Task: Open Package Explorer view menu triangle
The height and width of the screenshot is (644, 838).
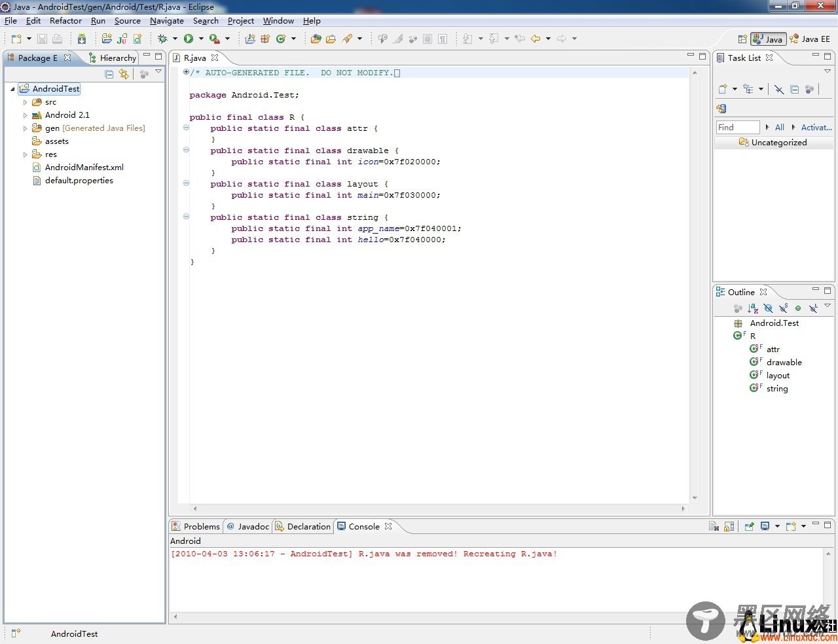Action: point(158,71)
